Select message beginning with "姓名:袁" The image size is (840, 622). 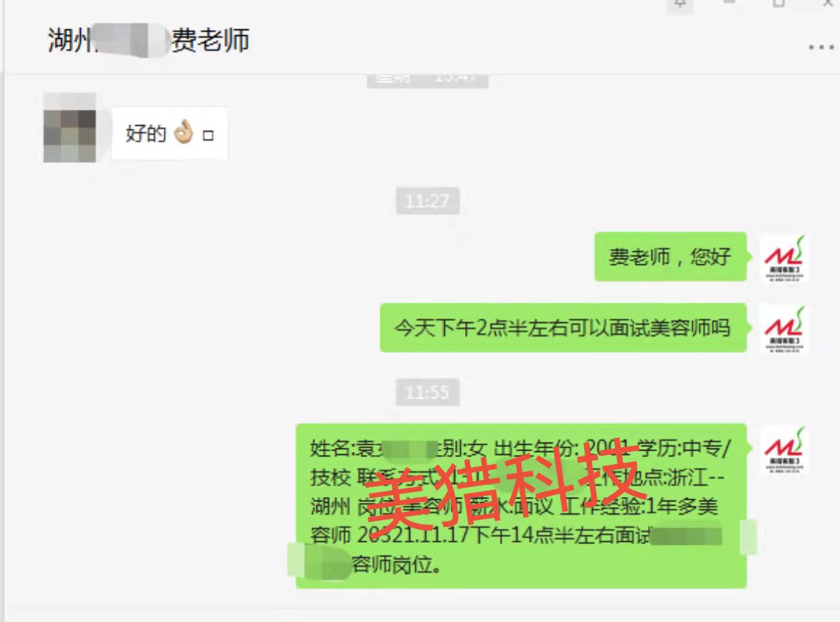pos(521,506)
